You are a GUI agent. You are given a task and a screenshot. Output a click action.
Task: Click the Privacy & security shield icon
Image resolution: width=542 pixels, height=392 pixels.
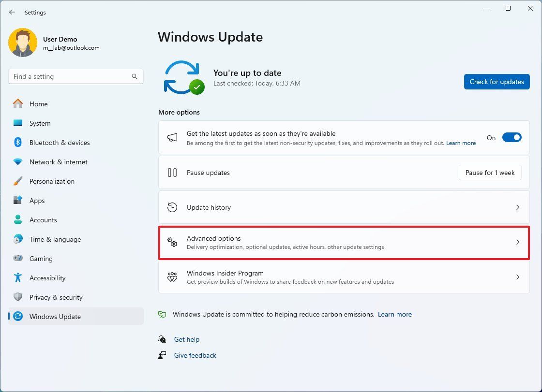[x=18, y=297]
